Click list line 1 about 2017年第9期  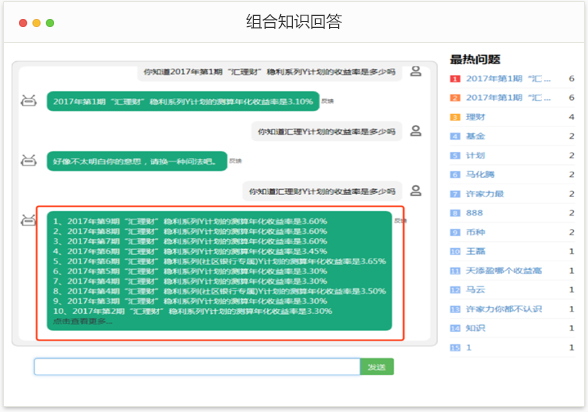coord(190,221)
